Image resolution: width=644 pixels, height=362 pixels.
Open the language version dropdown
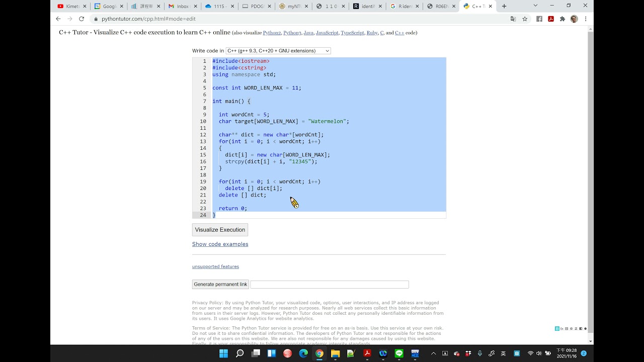pos(278,51)
